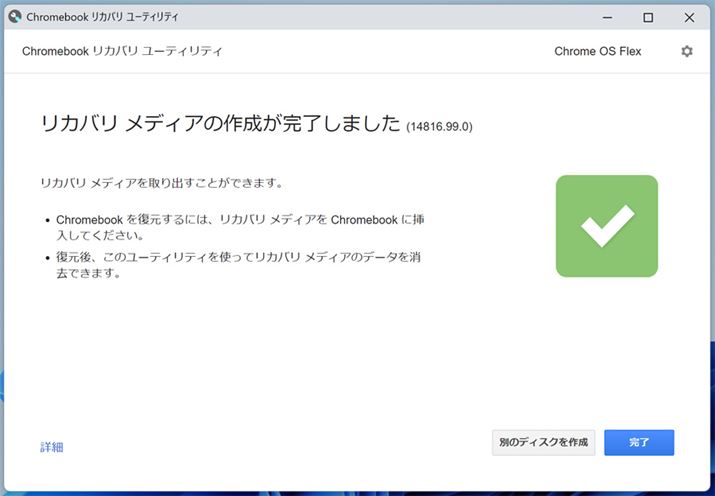Click the リカバリ メディアの作成が完了しました heading
The image size is (715, 496).
(221, 123)
